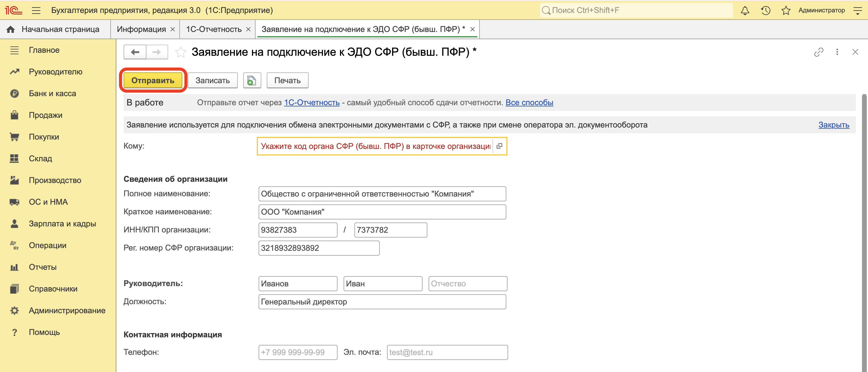Copy link to this form icon

tap(819, 52)
